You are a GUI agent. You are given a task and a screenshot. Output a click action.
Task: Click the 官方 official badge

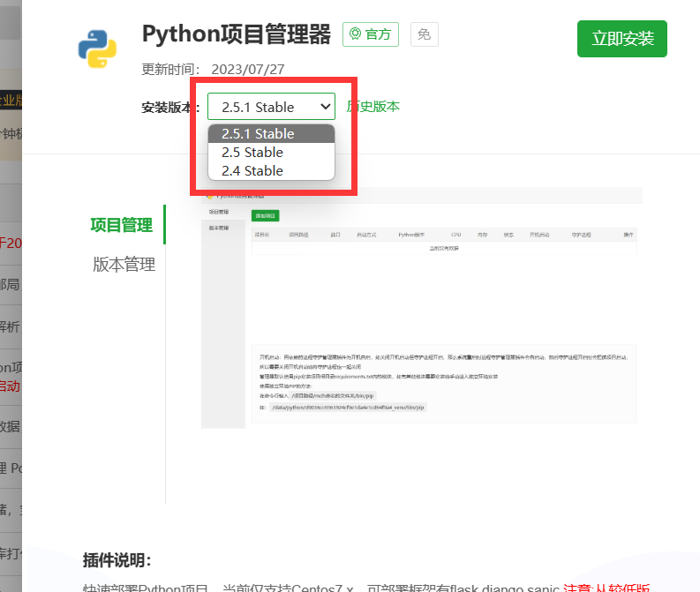point(371,34)
